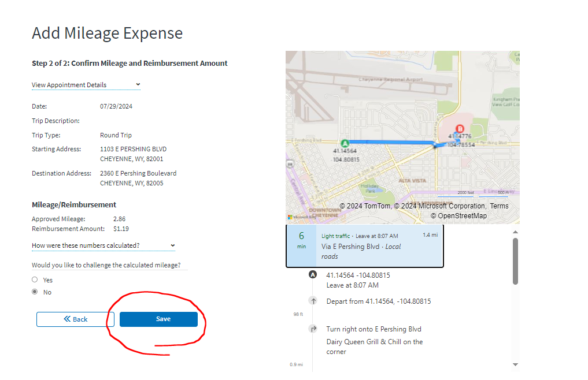588x380 pixels.
Task: Click the Turn right onto E Pershing Blvd step
Action: coord(373,329)
